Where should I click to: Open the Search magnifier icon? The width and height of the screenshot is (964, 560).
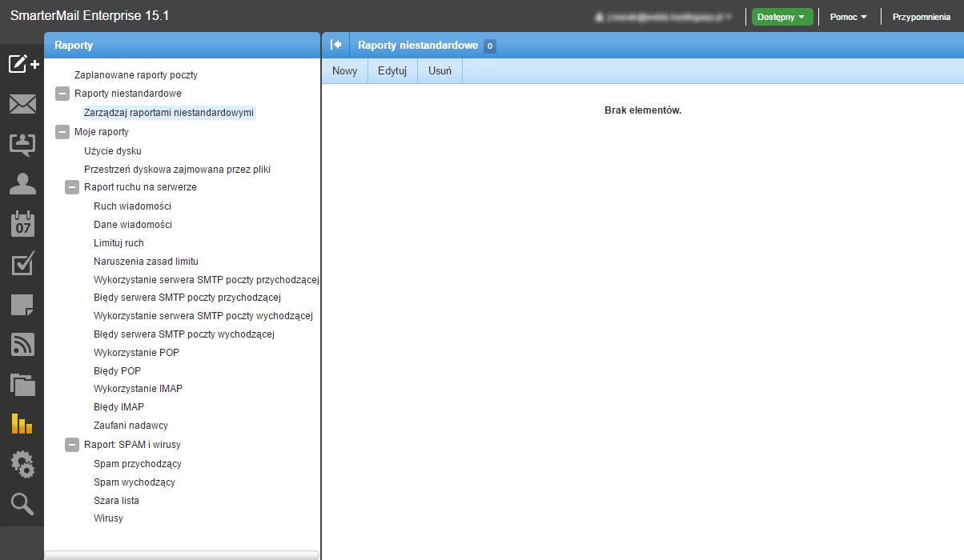coord(22,504)
